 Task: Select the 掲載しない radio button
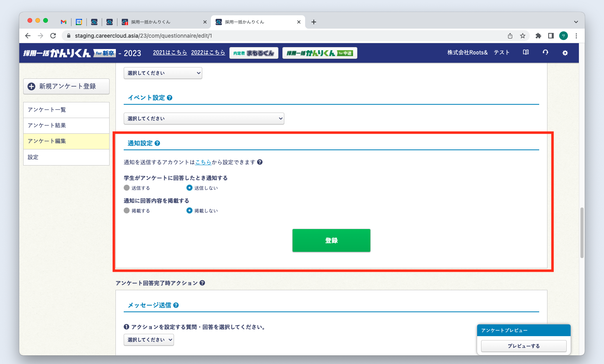(x=190, y=211)
